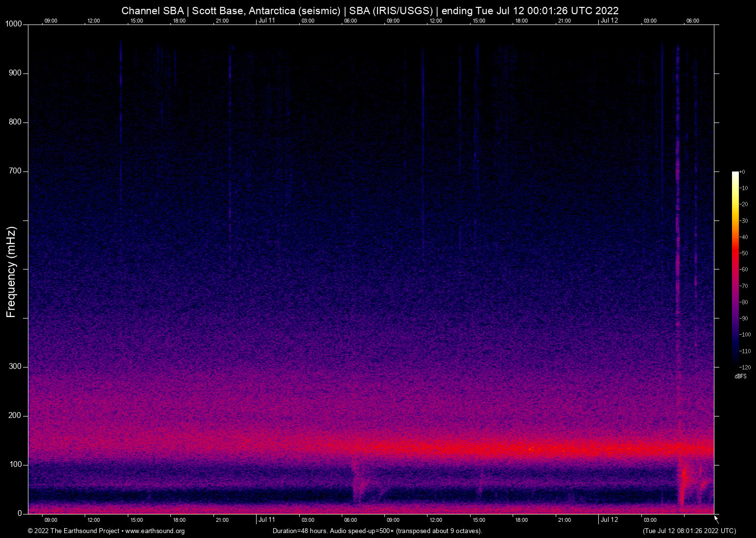Click the Tue Jul 12 08:01:26 timestamp at bottom right
Viewport: 756px width, 538px height.
click(x=689, y=531)
